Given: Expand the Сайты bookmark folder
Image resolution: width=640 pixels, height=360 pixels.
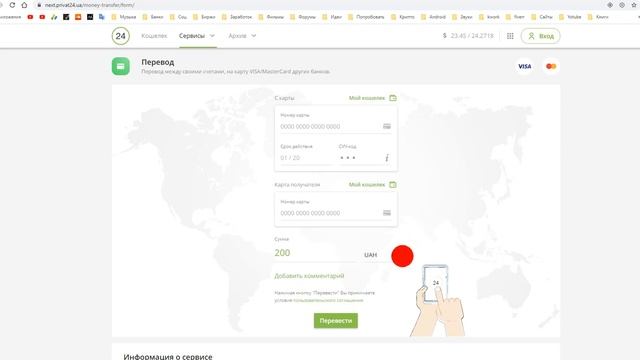Looking at the screenshot, I should [542, 17].
